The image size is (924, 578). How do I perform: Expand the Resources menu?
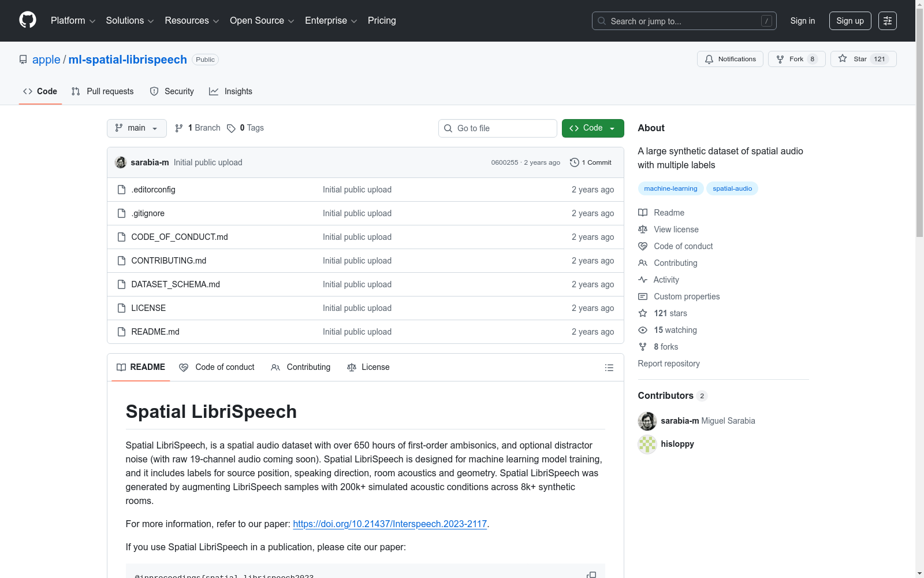192,21
